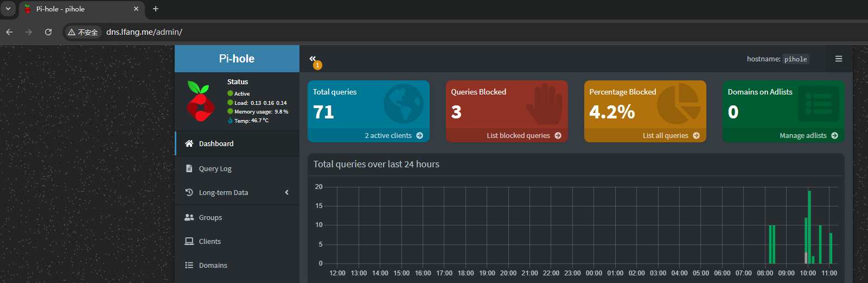This screenshot has height=283, width=868.
Task: Click the Domains list icon
Action: pyautogui.click(x=189, y=265)
